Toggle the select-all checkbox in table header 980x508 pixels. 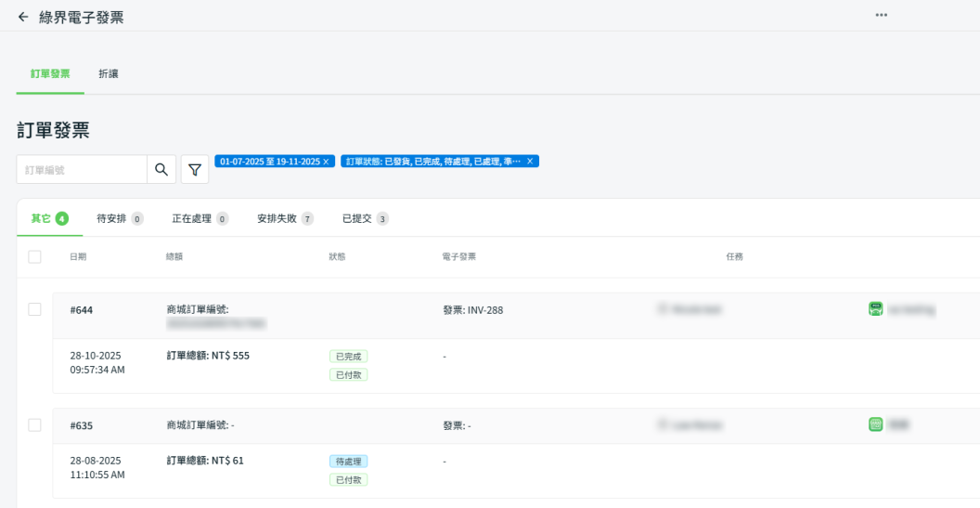tap(34, 257)
